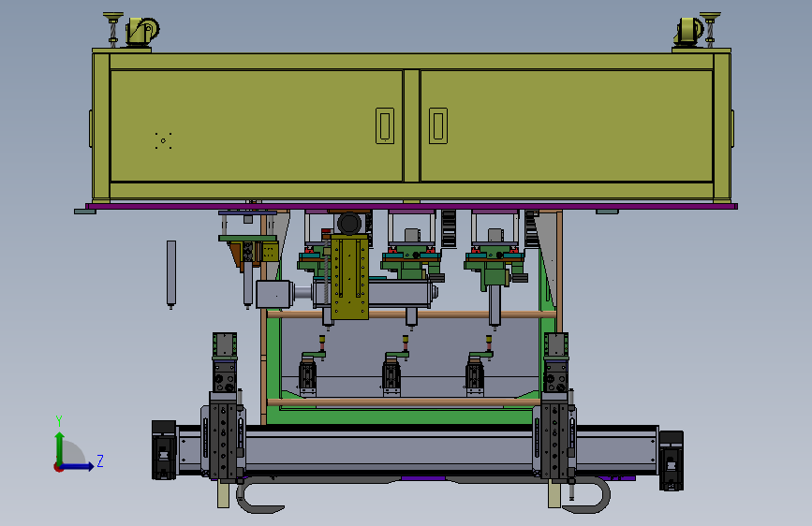Select the gray box camera left of yellow plate
The width and height of the screenshot is (812, 526).
click(273, 294)
